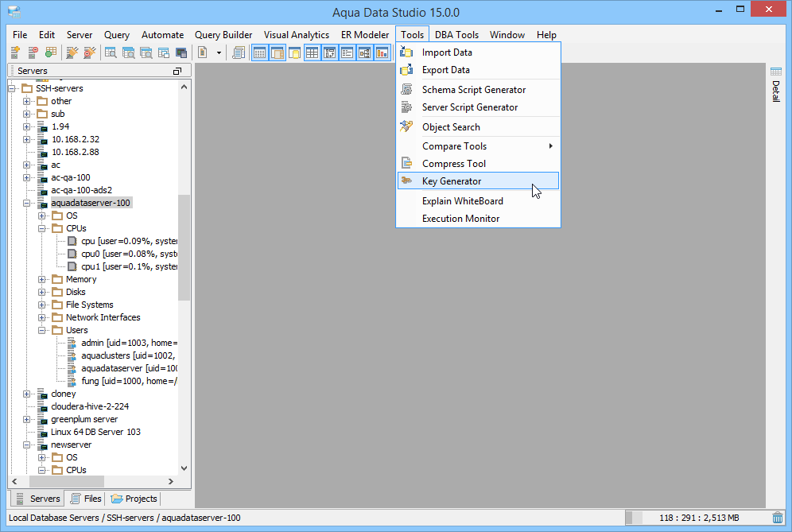Collapse the SSH-servers tree node
792x532 pixels.
tap(12, 88)
